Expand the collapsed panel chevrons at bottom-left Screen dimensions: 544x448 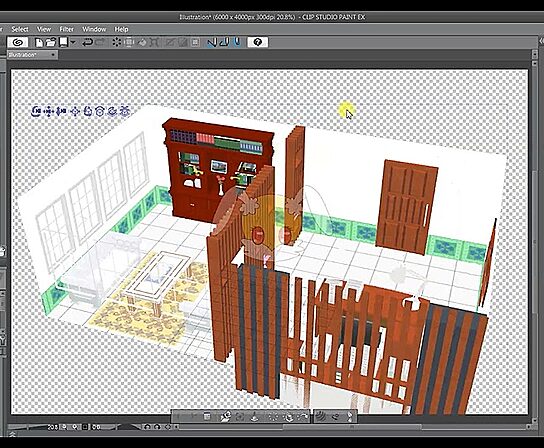point(12,434)
